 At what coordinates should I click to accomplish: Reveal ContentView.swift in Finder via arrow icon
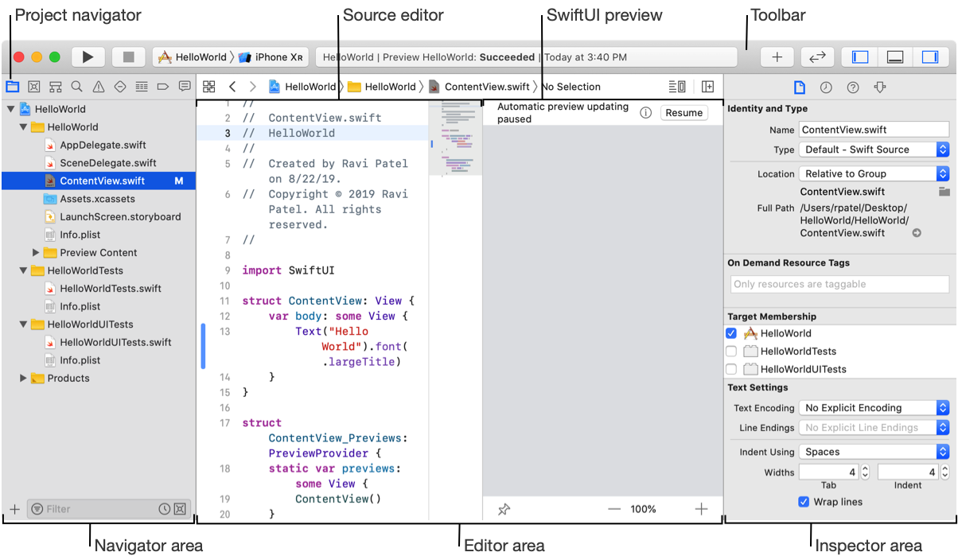(x=917, y=233)
